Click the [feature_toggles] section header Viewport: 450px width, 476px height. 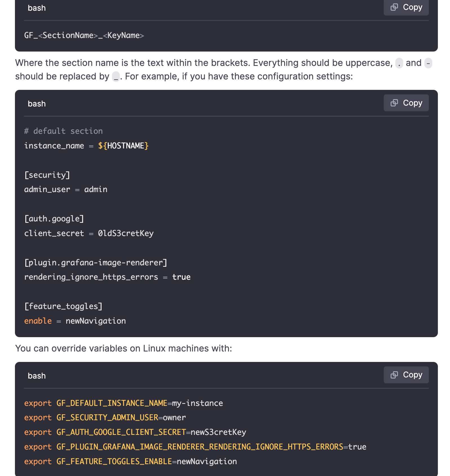pos(63,306)
